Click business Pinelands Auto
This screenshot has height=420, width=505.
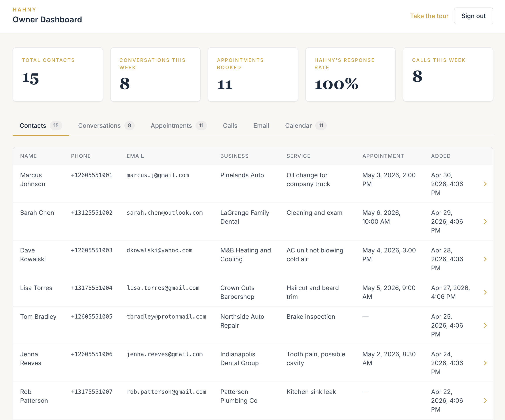click(242, 175)
